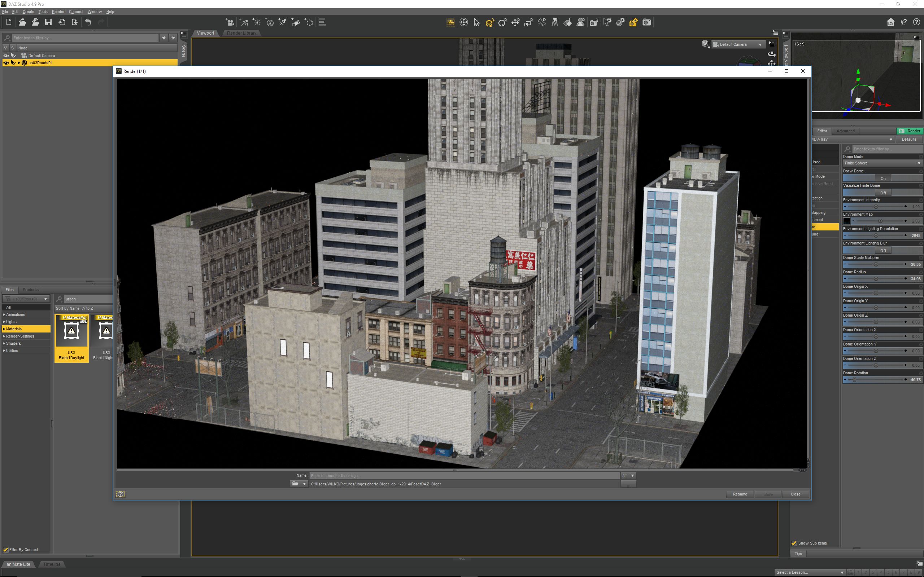This screenshot has width=924, height=577.
Task: Activate the Node Selection arrow tool
Action: [476, 22]
